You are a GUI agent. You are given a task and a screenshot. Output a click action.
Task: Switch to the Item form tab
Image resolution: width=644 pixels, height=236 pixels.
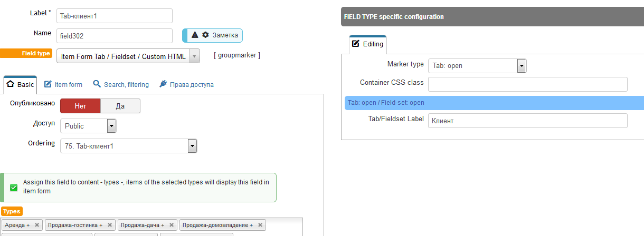[63, 84]
